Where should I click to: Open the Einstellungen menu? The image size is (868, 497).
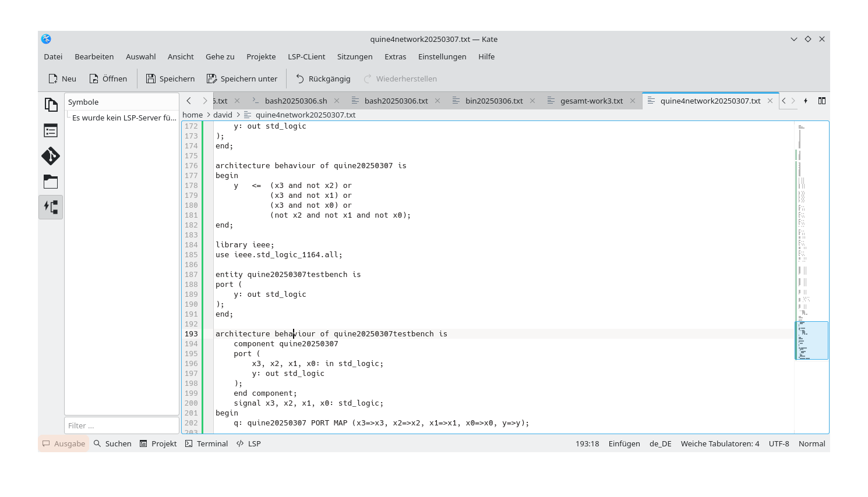click(442, 56)
